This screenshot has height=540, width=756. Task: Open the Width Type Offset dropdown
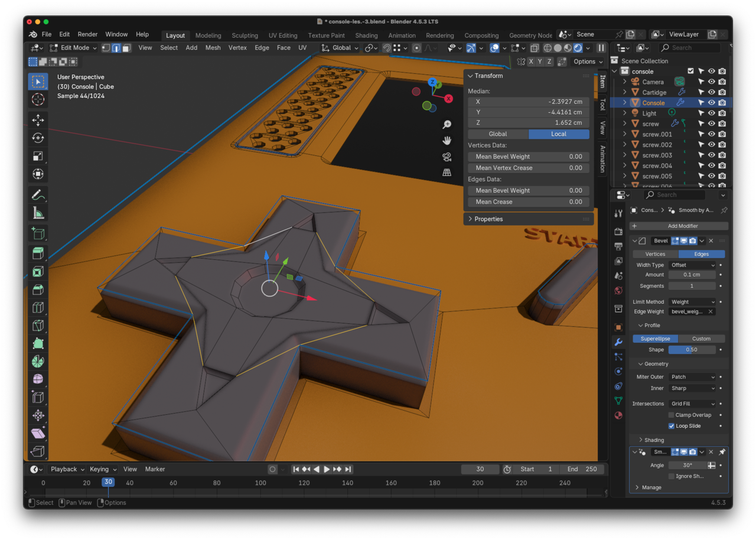pyautogui.click(x=692, y=265)
